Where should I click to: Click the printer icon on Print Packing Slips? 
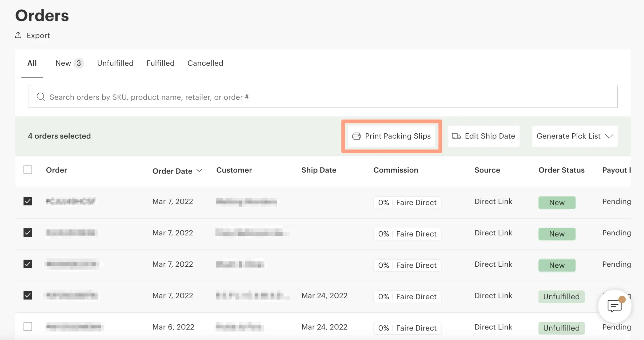point(356,136)
